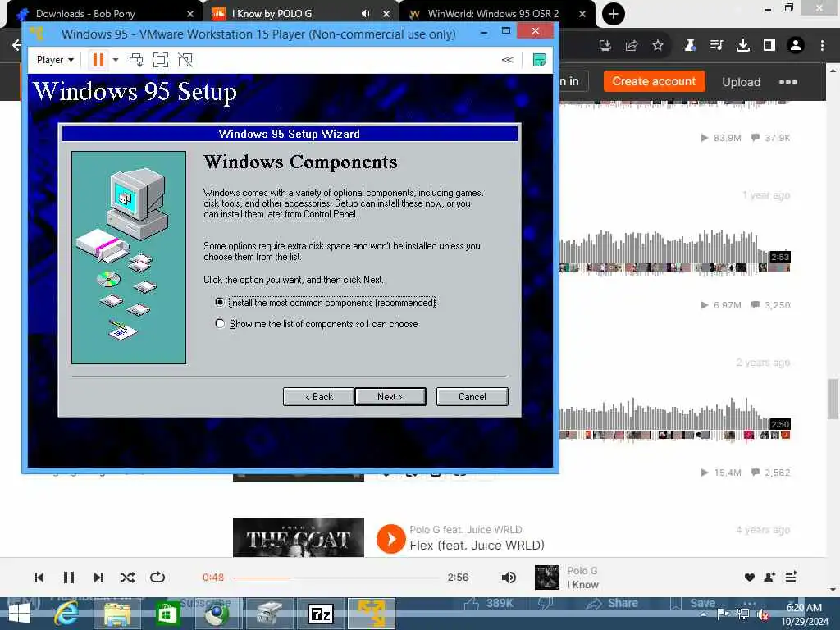This screenshot has width=840, height=630.
Task: Toggle the browser side panel
Action: point(769,46)
